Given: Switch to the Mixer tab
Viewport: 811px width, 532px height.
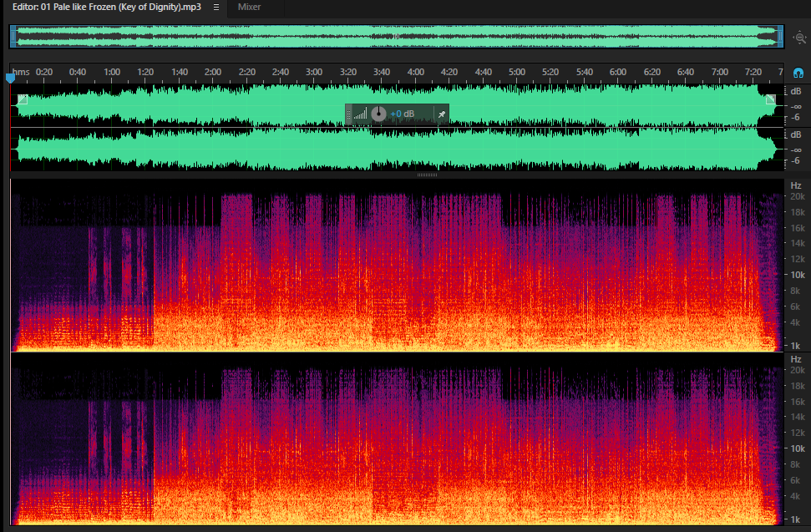Looking at the screenshot, I should pyautogui.click(x=249, y=7).
